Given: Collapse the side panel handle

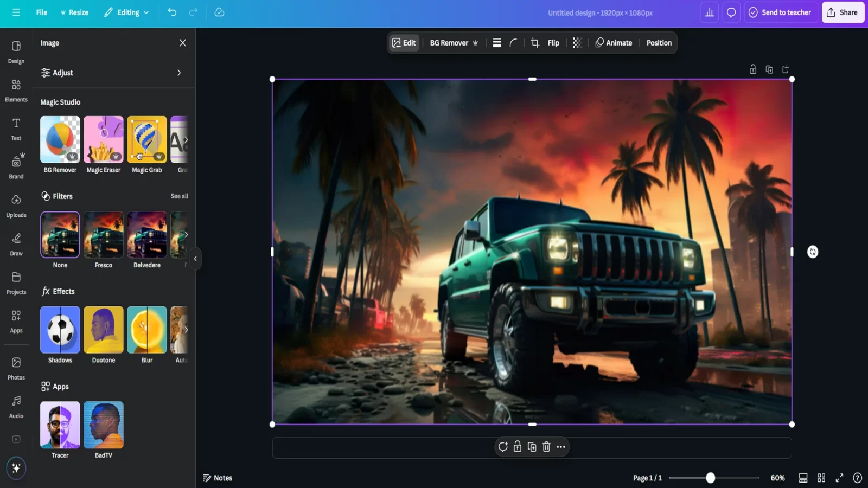Looking at the screenshot, I should pyautogui.click(x=195, y=259).
